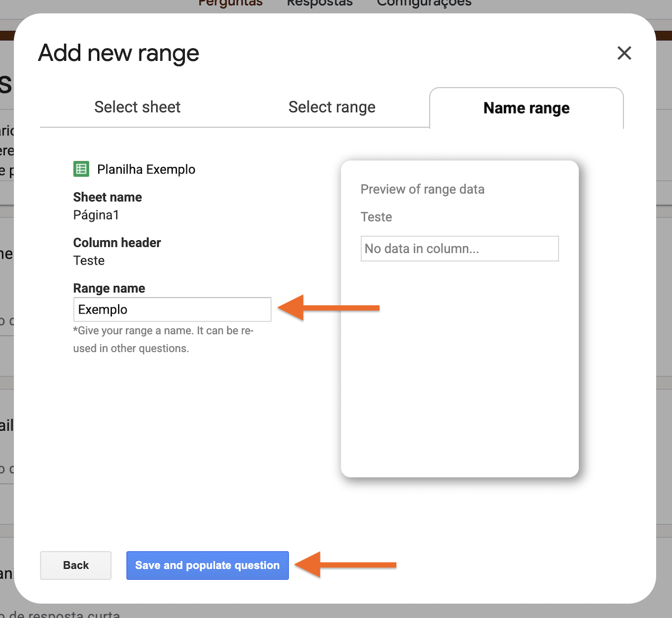
Task: Click the Teste label inside the preview panel
Action: click(x=376, y=217)
